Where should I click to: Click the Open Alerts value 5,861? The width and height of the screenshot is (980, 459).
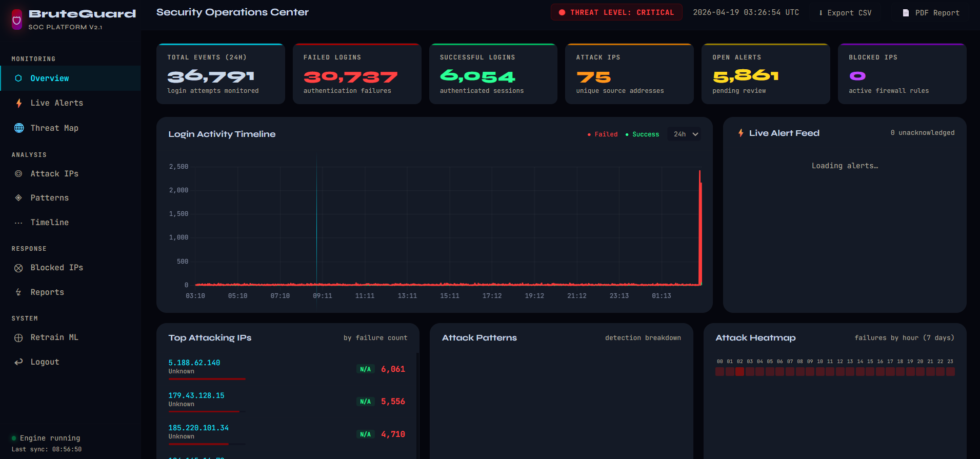tap(746, 76)
